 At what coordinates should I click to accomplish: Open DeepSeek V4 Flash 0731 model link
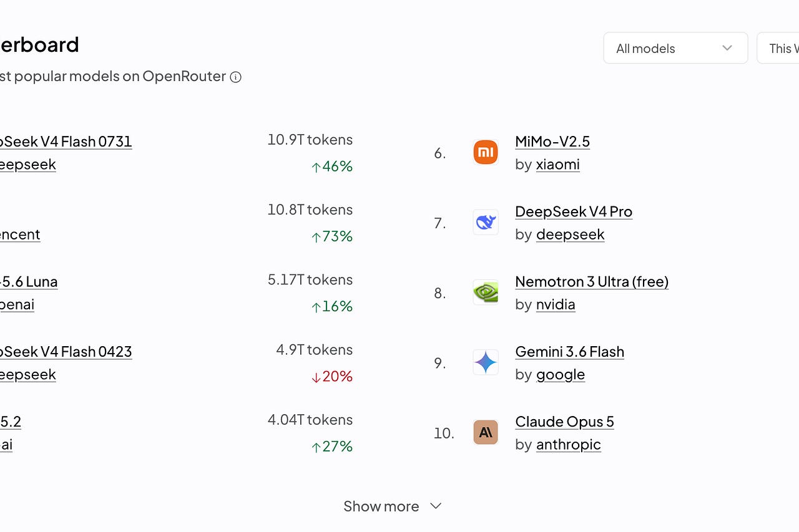click(66, 142)
